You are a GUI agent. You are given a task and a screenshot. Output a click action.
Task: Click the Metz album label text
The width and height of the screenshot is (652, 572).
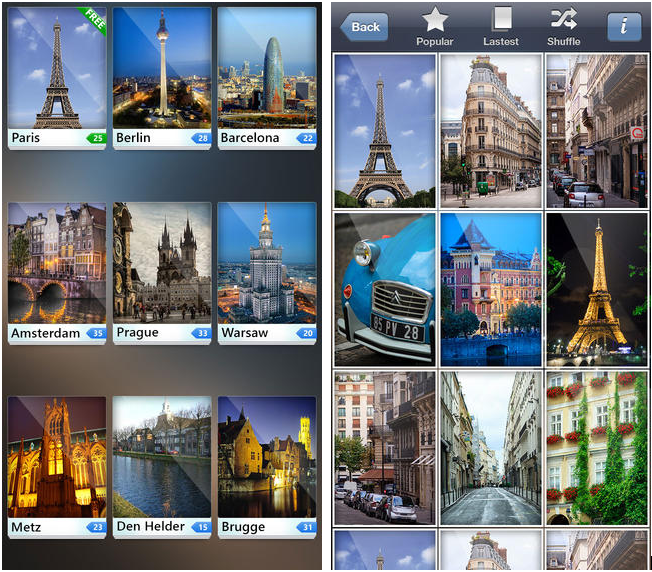[x=26, y=527]
